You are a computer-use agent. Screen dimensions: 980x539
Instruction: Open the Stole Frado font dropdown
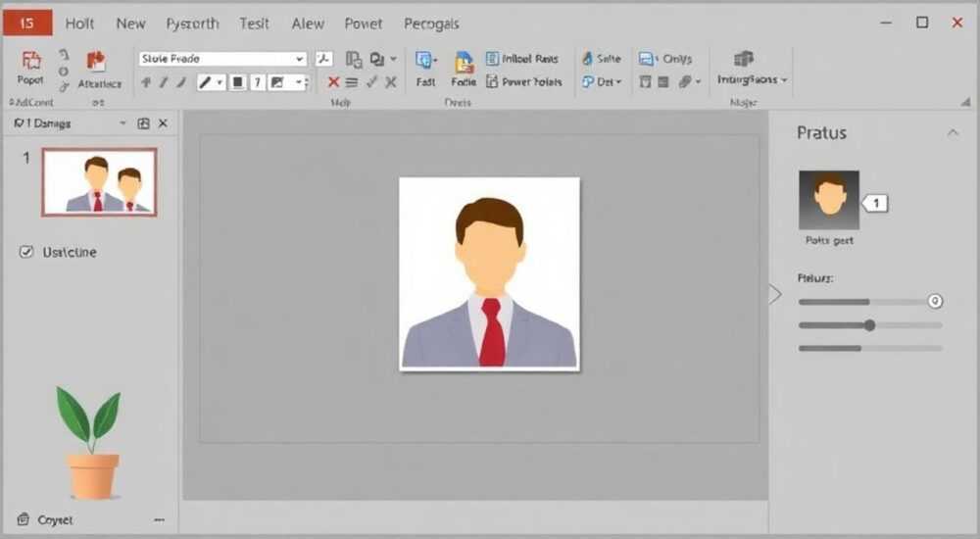pos(299,59)
